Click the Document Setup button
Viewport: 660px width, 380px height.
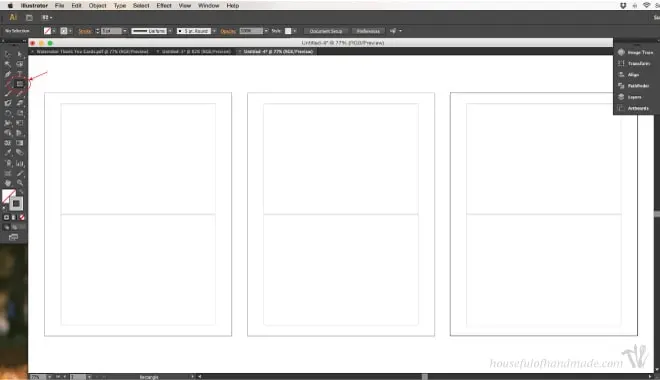(326, 31)
